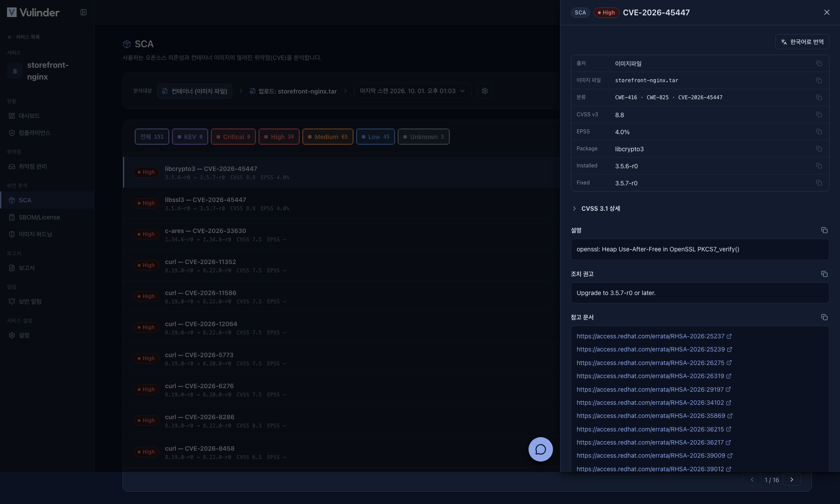Select 컨테이너 (이미지 파일) analysis target
This screenshot has height=504, width=840.
pyautogui.click(x=195, y=91)
